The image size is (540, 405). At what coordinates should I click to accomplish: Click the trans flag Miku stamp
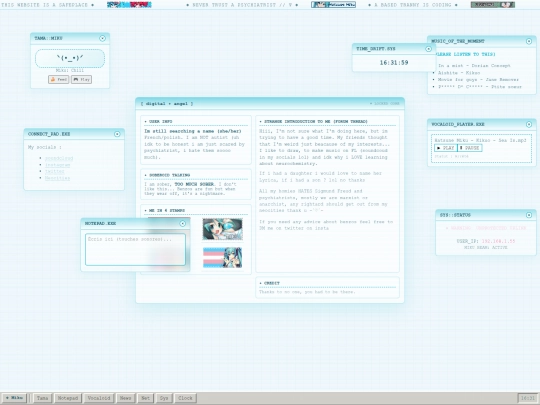(222, 257)
